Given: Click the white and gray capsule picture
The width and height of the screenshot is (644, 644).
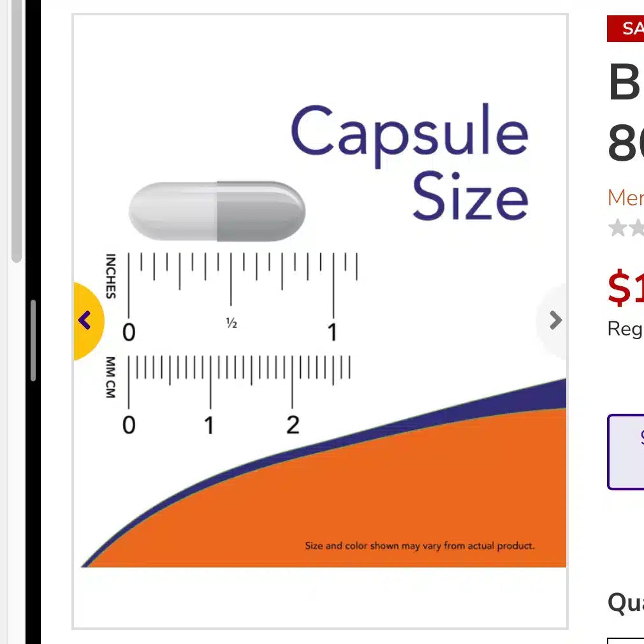Looking at the screenshot, I should (217, 211).
